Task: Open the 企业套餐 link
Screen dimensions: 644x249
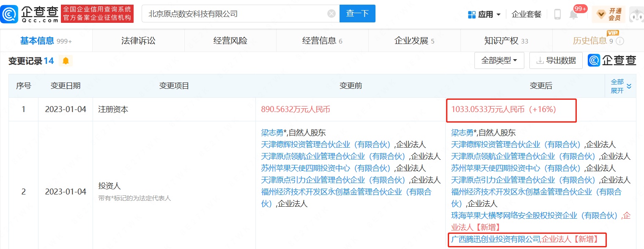Action: [x=526, y=14]
